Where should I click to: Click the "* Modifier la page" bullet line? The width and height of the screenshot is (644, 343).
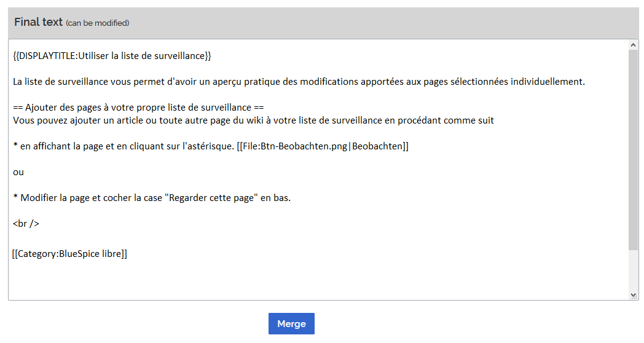click(x=152, y=198)
